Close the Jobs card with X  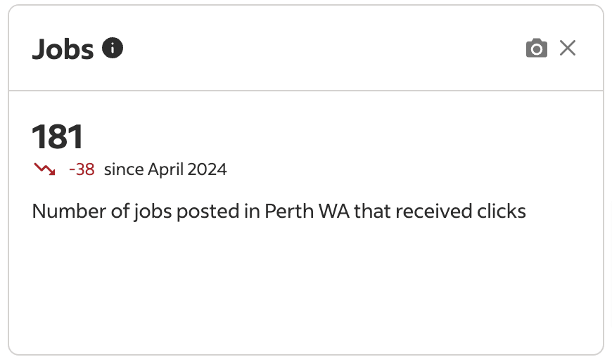(x=568, y=48)
